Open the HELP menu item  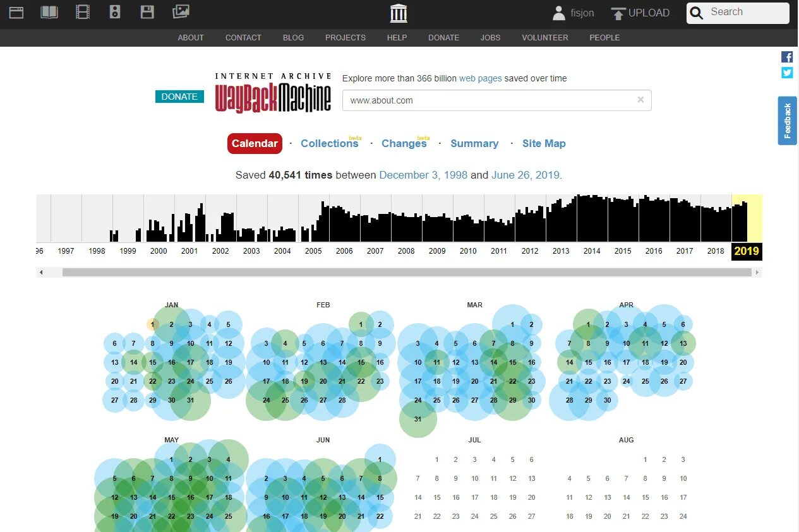coord(397,37)
